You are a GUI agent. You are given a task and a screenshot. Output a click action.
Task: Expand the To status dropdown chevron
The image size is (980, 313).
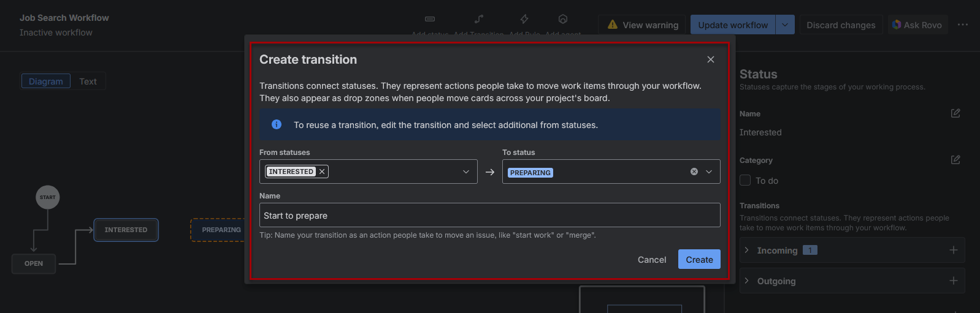tap(709, 172)
